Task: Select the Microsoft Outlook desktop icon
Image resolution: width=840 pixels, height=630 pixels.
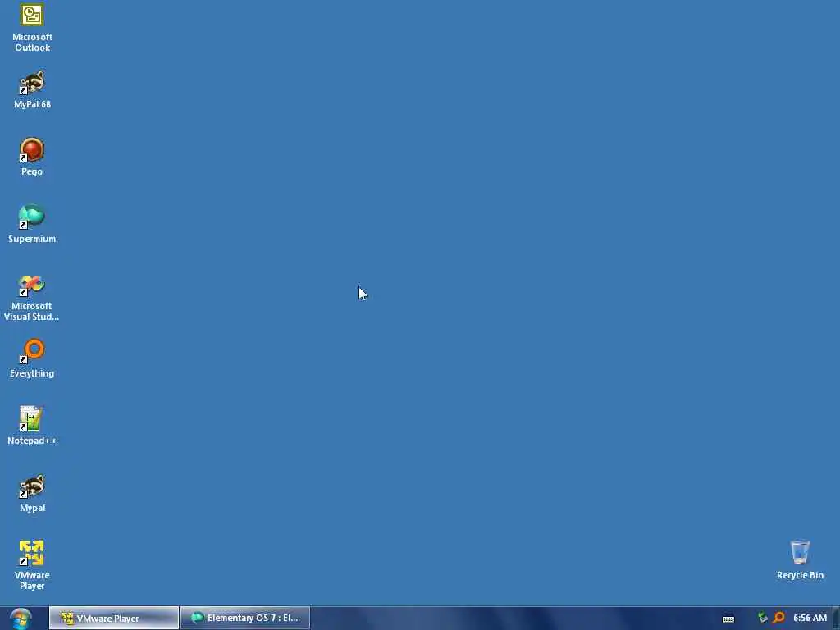Action: 32,27
